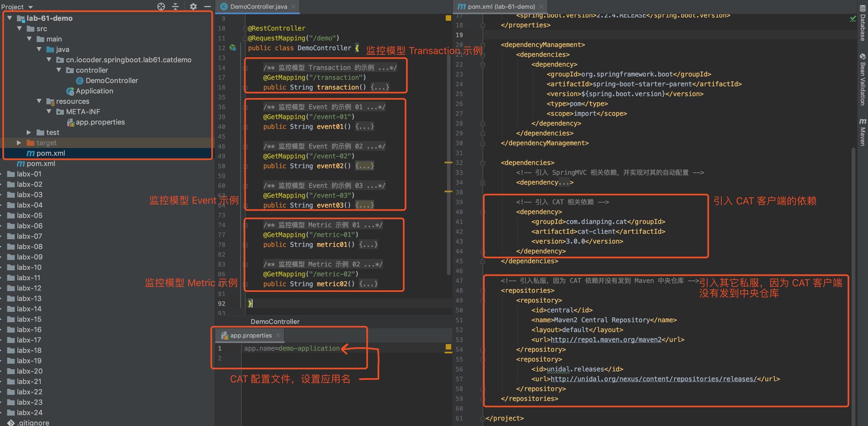Expand folded event01() method body

[x=365, y=127]
